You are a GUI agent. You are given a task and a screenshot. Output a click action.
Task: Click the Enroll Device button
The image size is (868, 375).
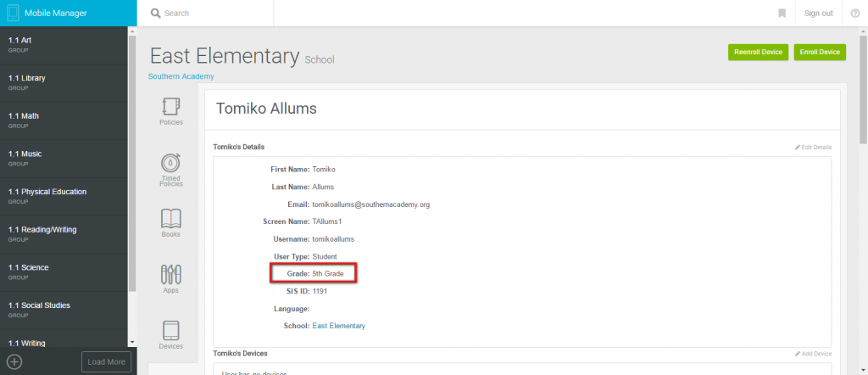pos(820,52)
